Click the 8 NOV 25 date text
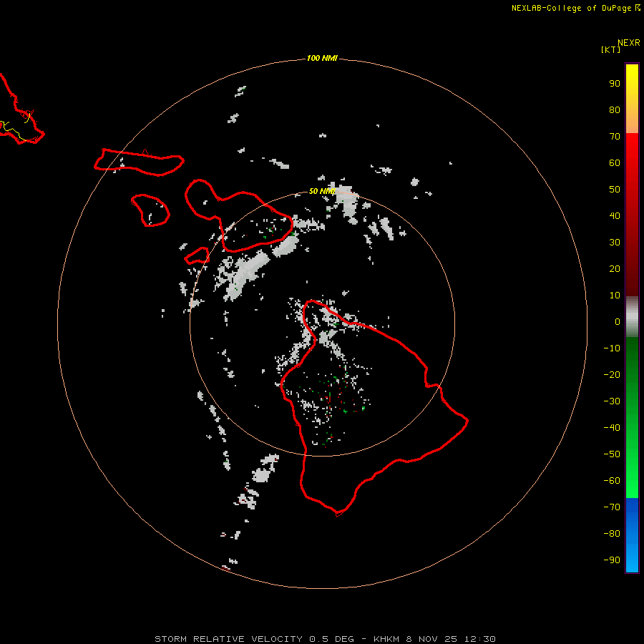 coord(431,639)
